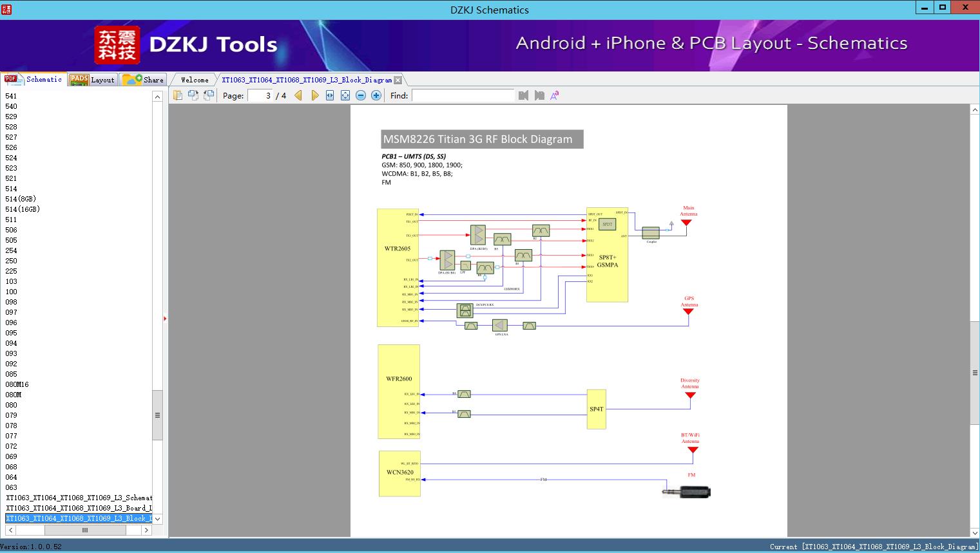
Task: Select list item 063
Action: [x=11, y=487]
